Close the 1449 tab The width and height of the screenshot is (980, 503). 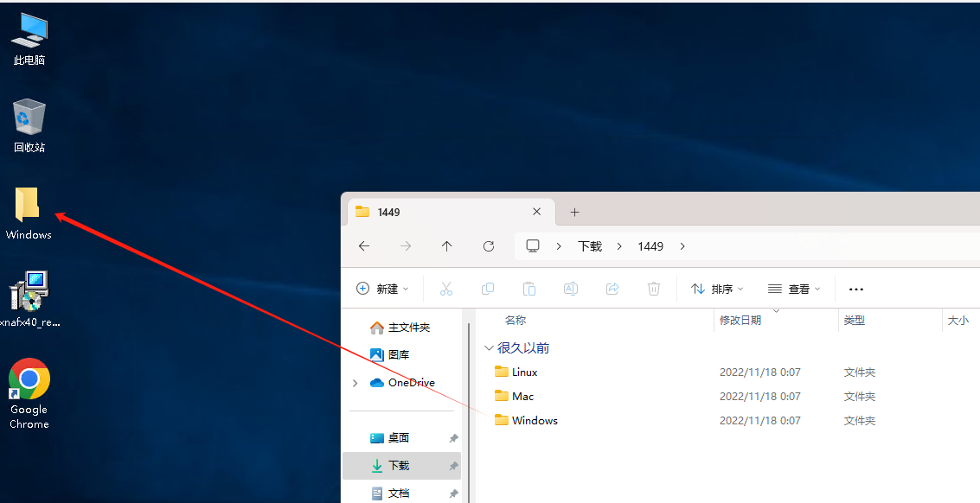click(536, 212)
